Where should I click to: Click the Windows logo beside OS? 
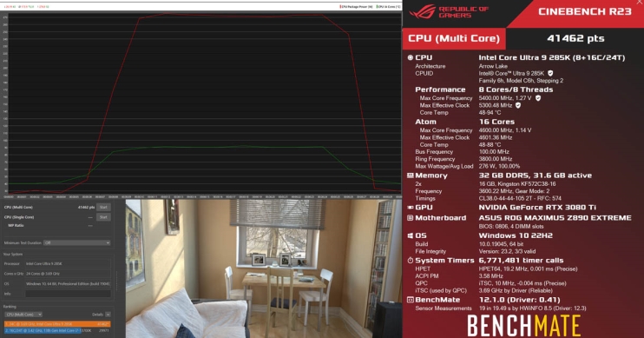pos(410,235)
